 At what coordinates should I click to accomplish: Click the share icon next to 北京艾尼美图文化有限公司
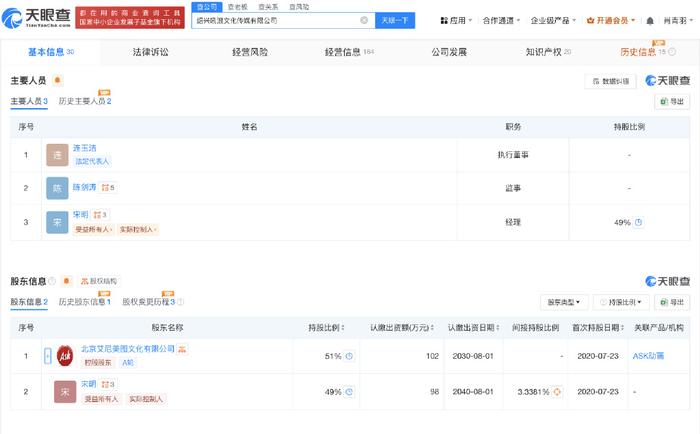click(x=180, y=349)
